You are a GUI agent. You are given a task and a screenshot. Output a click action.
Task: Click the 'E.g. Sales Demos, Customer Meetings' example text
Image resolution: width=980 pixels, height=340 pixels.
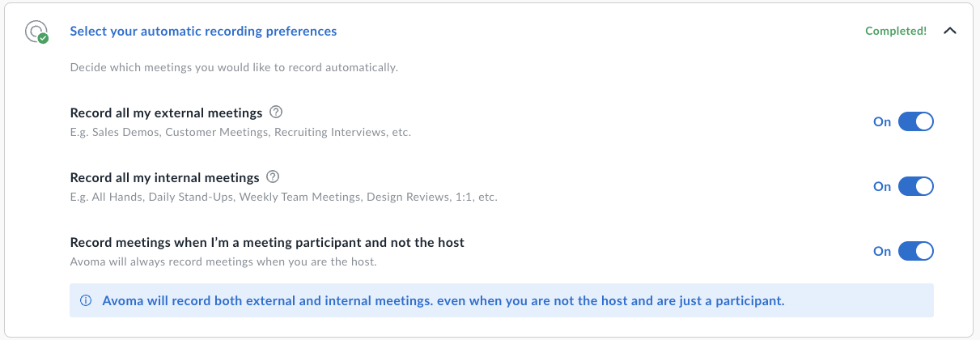coord(240,132)
